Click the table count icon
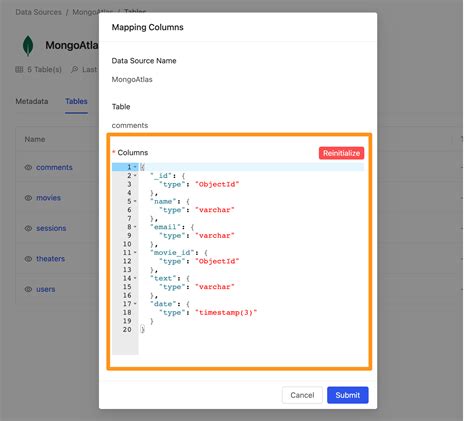Viewport: 474px width, 421px height. (19, 69)
